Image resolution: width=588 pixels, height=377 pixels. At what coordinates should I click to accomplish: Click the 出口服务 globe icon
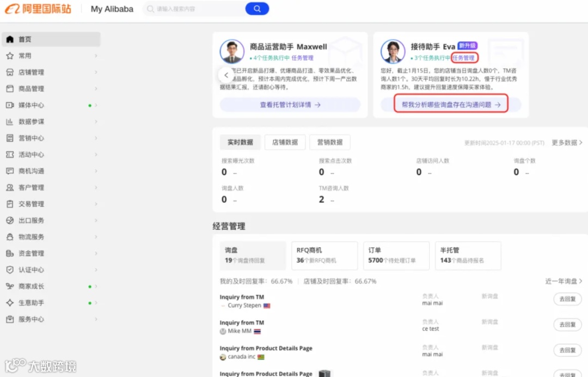(x=10, y=221)
